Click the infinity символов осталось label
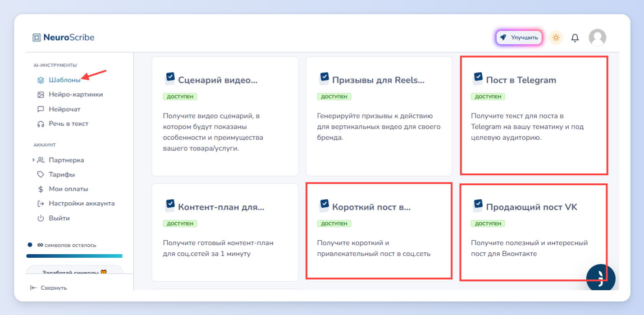This screenshot has height=315, width=644. (x=66, y=245)
